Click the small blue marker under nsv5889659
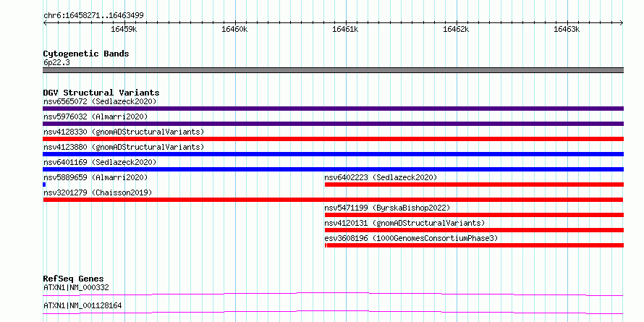Image resolution: width=644 pixels, height=322 pixels. coord(44,185)
